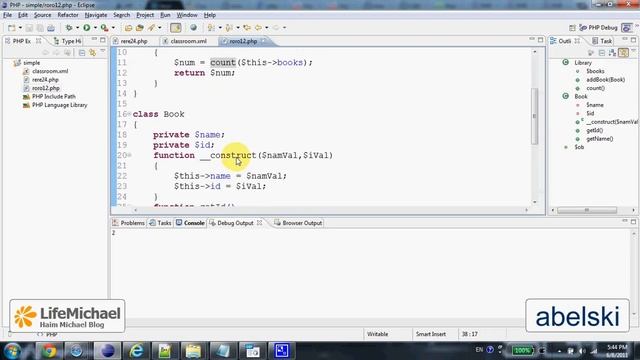Select the Console tab
The width and height of the screenshot is (640, 360).
(190, 223)
